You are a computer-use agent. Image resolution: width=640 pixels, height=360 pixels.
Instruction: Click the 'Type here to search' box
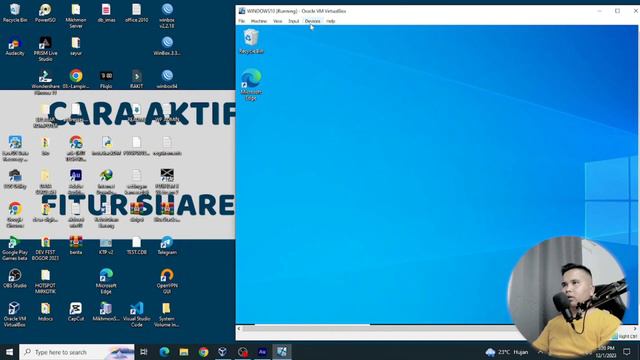point(77,352)
